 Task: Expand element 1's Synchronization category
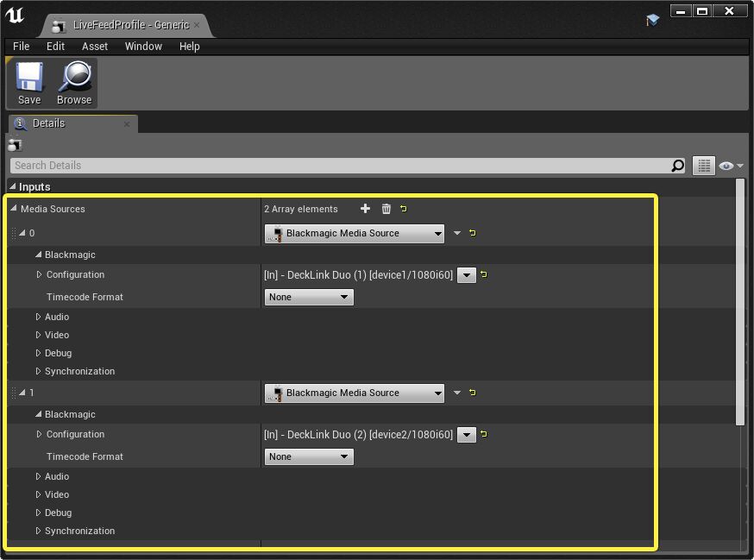tap(38, 531)
